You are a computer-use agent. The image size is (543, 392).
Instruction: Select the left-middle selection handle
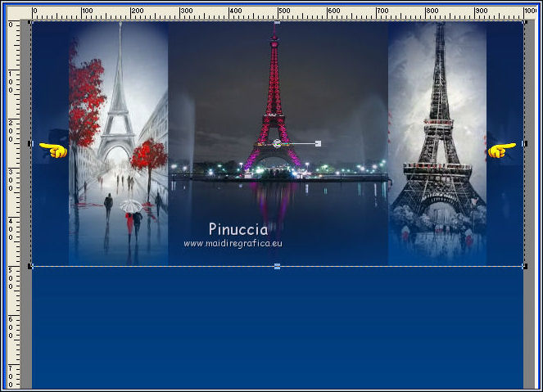pyautogui.click(x=31, y=143)
